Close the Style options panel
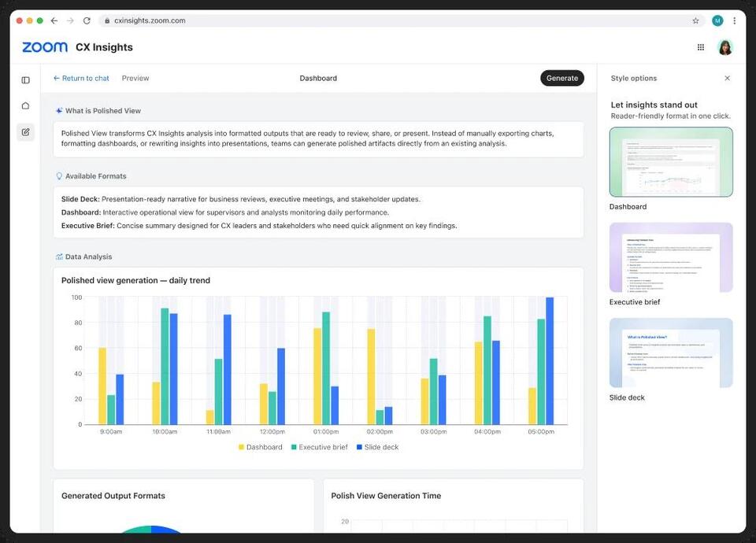Image resolution: width=756 pixels, height=543 pixels. (x=727, y=78)
